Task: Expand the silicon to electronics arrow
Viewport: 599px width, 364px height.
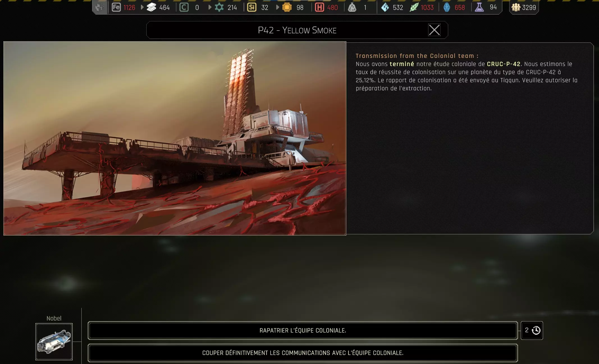Action: click(x=277, y=7)
